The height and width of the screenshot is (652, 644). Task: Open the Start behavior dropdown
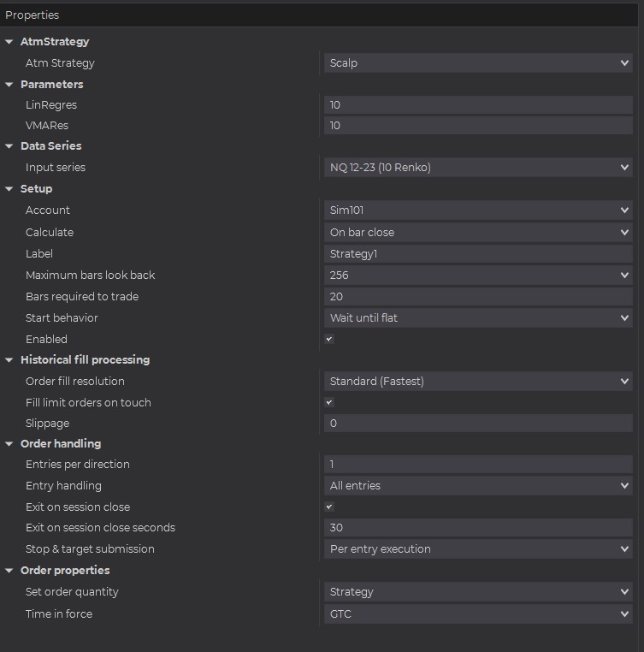pyautogui.click(x=478, y=317)
